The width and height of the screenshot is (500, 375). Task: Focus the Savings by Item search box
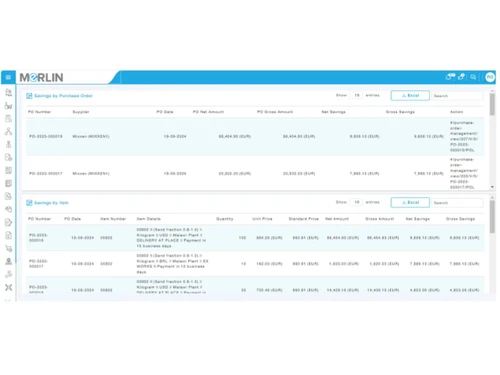pyautogui.click(x=457, y=203)
